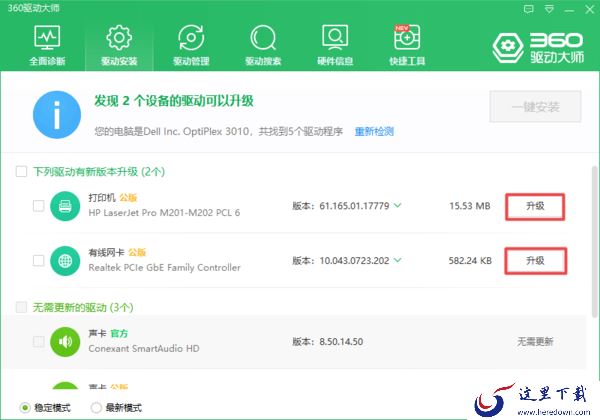Check the 无需更新的驱动 group checkbox

[x=21, y=307]
